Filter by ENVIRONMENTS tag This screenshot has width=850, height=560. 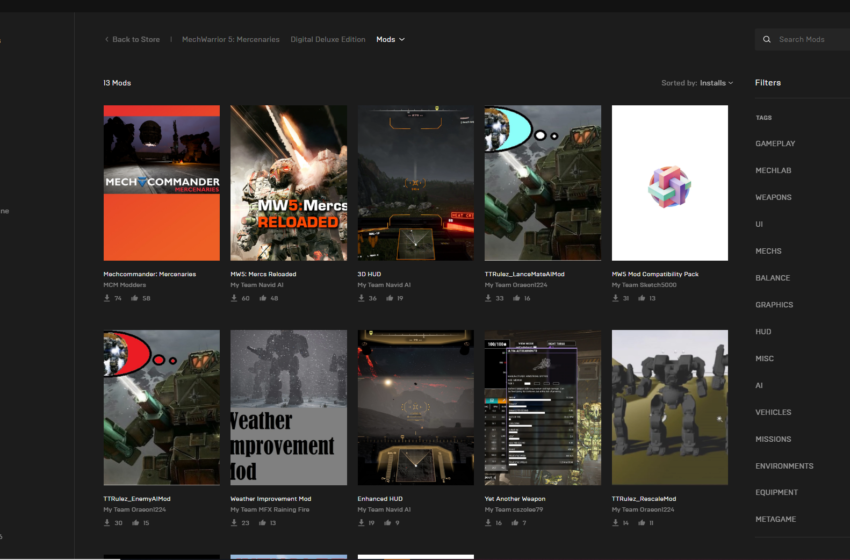click(x=784, y=466)
